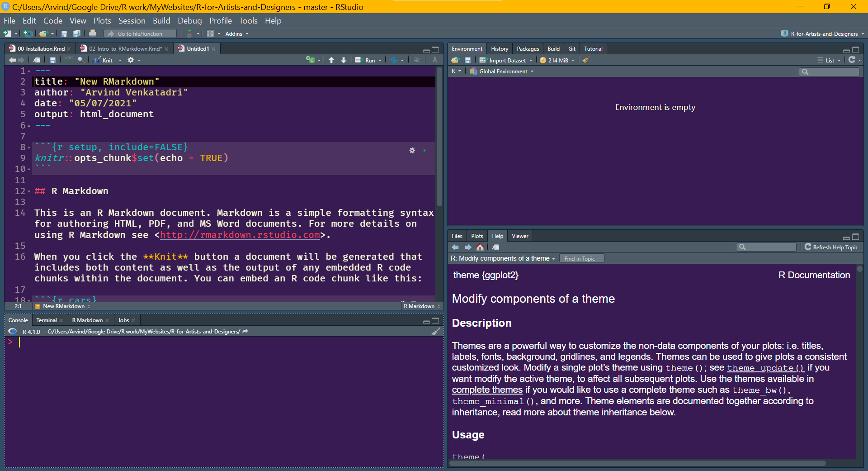Click the Open File folder icon
Image resolution: width=868 pixels, height=471 pixels.
43,33
